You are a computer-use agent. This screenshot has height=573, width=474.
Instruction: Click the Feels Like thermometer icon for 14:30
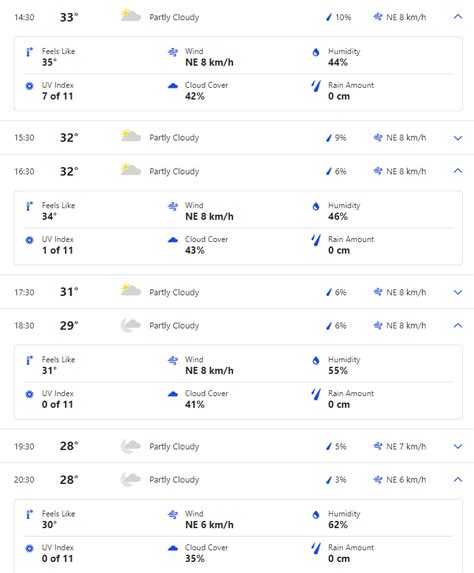point(29,52)
